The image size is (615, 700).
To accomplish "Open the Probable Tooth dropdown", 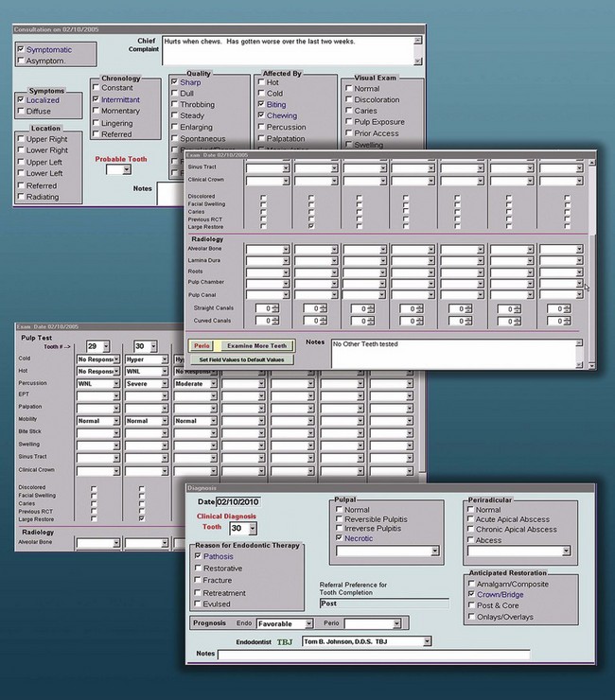I will (127, 169).
